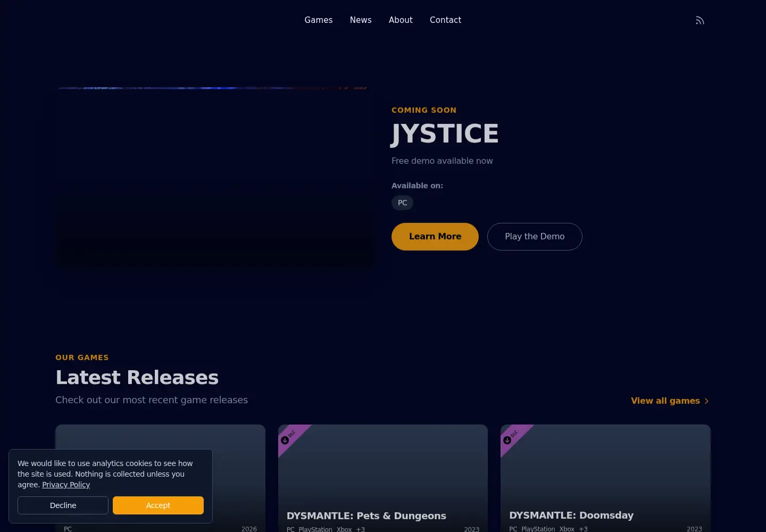Click Play the Demo button
766x532 pixels.
pyautogui.click(x=535, y=237)
